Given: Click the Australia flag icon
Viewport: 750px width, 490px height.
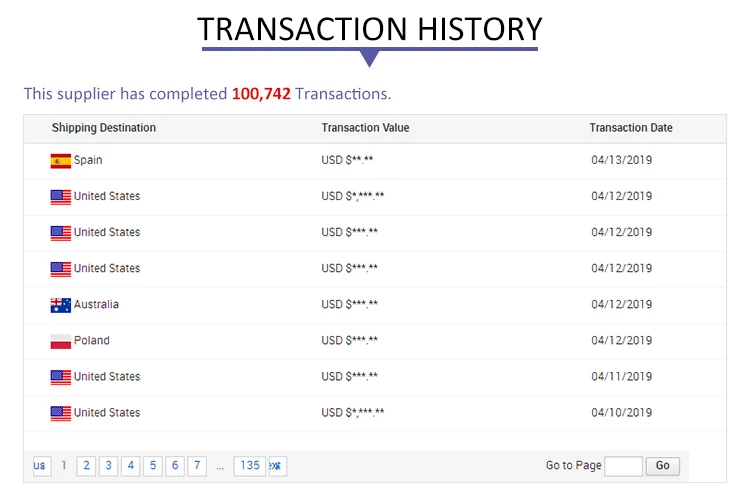Looking at the screenshot, I should 61,305.
